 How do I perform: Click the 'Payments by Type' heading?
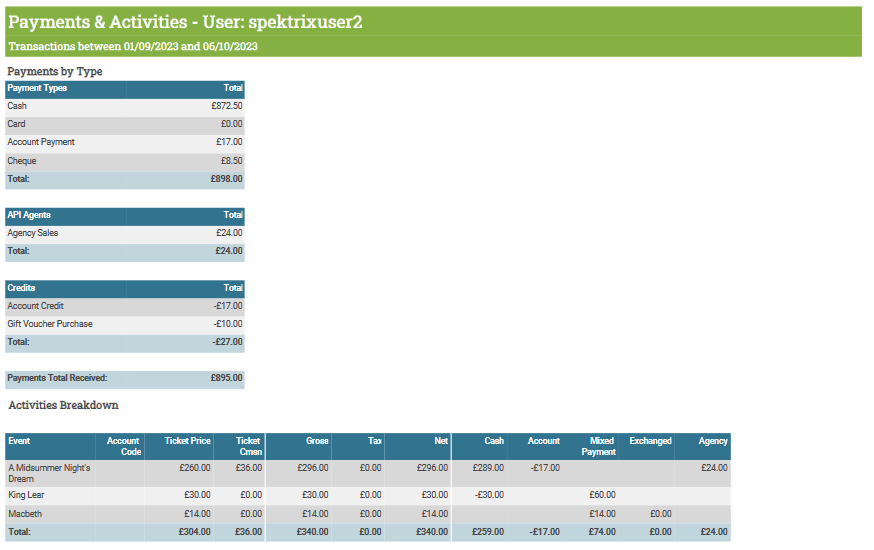pos(55,71)
